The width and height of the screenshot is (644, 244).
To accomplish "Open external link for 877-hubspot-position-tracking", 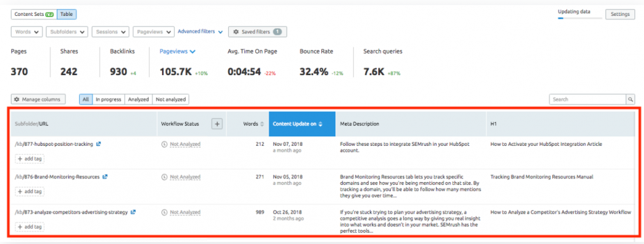I will point(98,145).
